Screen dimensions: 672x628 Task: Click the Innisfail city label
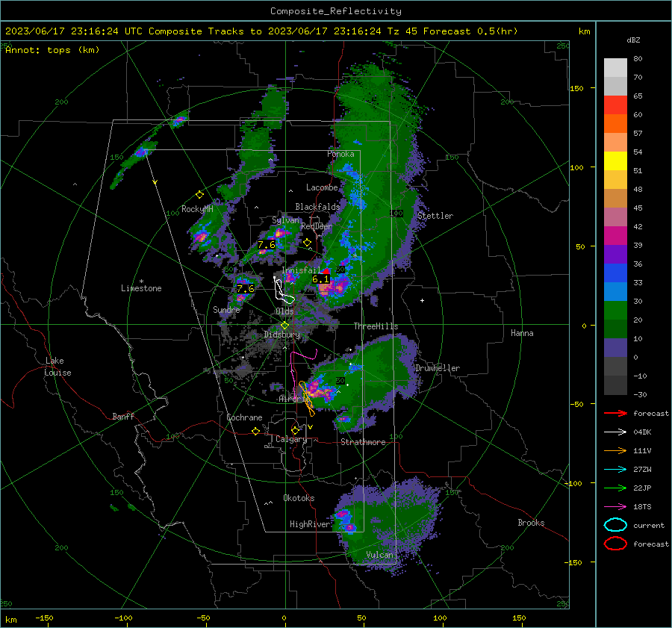[x=301, y=270]
